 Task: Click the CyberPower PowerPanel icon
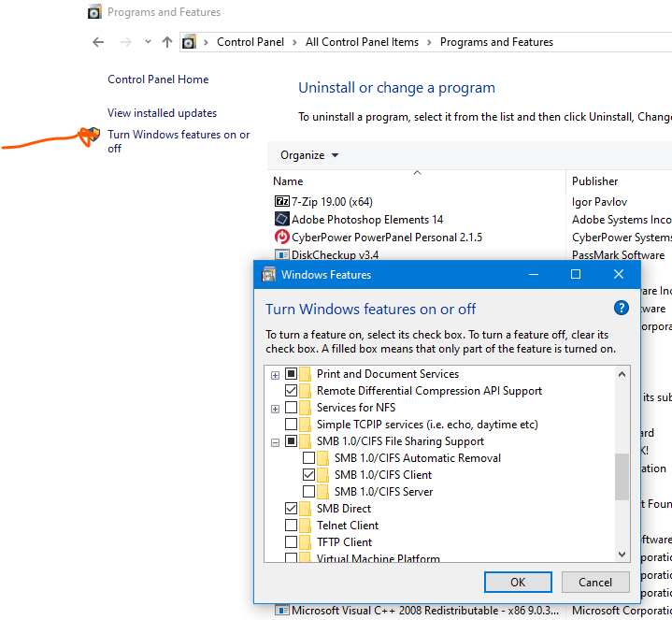281,237
